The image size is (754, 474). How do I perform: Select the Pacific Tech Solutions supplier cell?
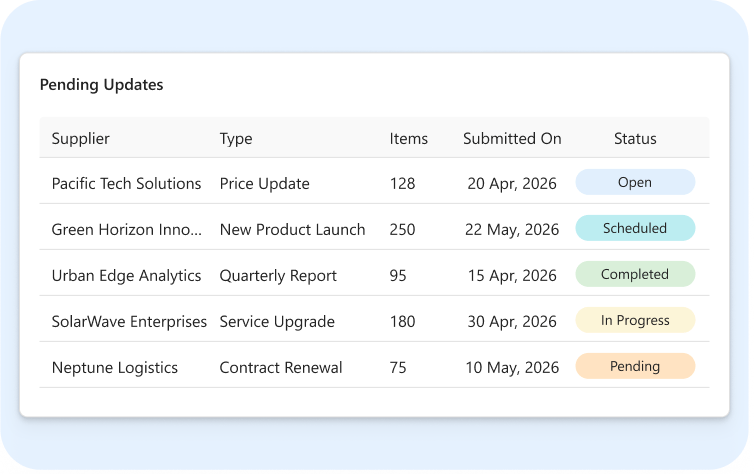pyautogui.click(x=126, y=184)
